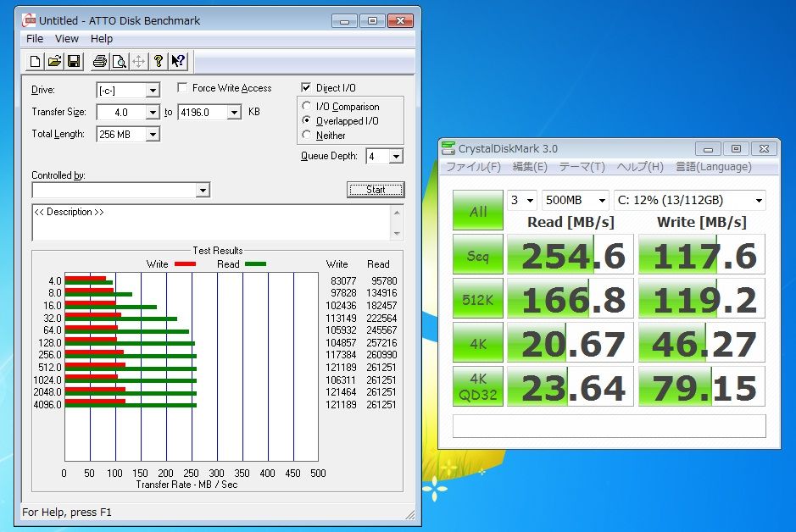796x532 pixels.
Task: Open the Total Length 256 MB dropdown
Action: (x=153, y=135)
